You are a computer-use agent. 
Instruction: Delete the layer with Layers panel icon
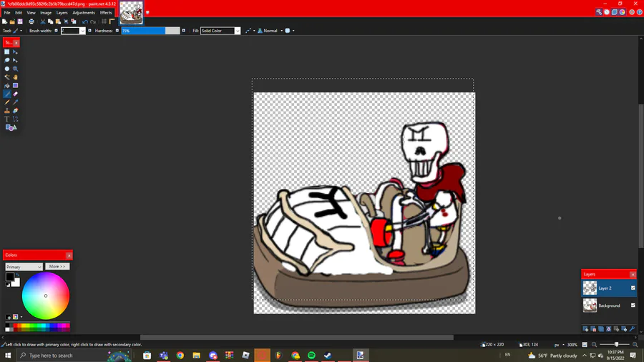(593, 329)
